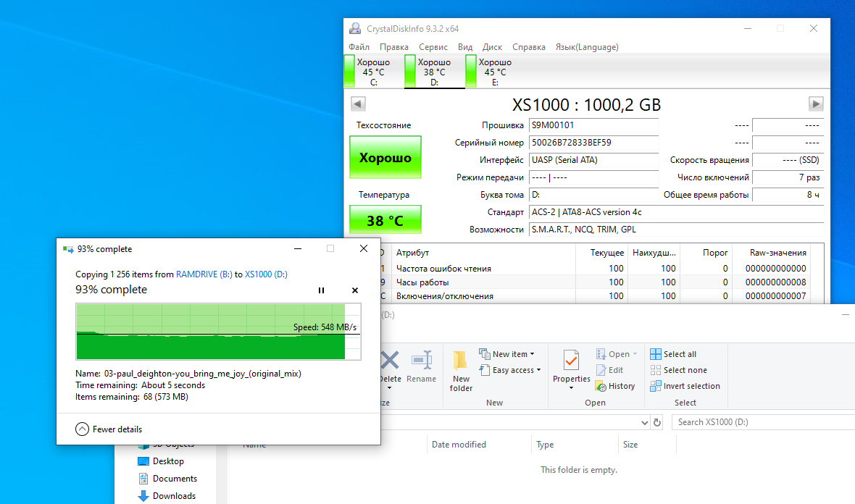Pause the file copy operation
Viewport: 855px width, 504px height.
coord(321,290)
